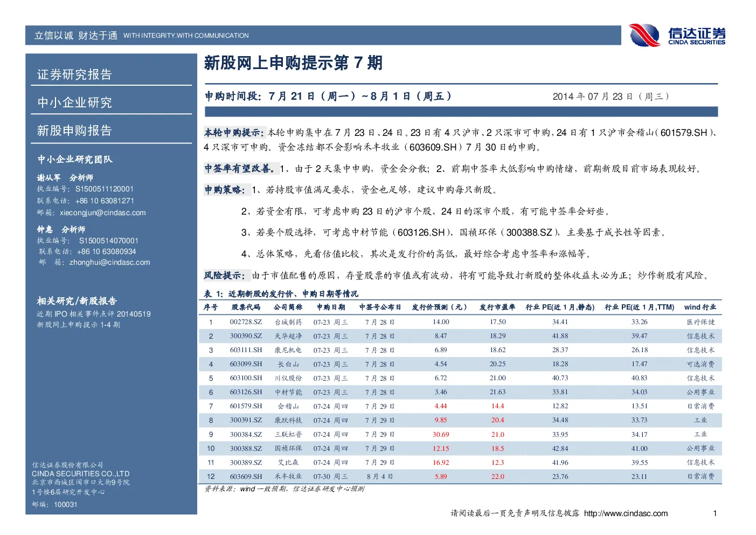Click email zhonghui@cindasc.com
The image size is (756, 535).
110,262
